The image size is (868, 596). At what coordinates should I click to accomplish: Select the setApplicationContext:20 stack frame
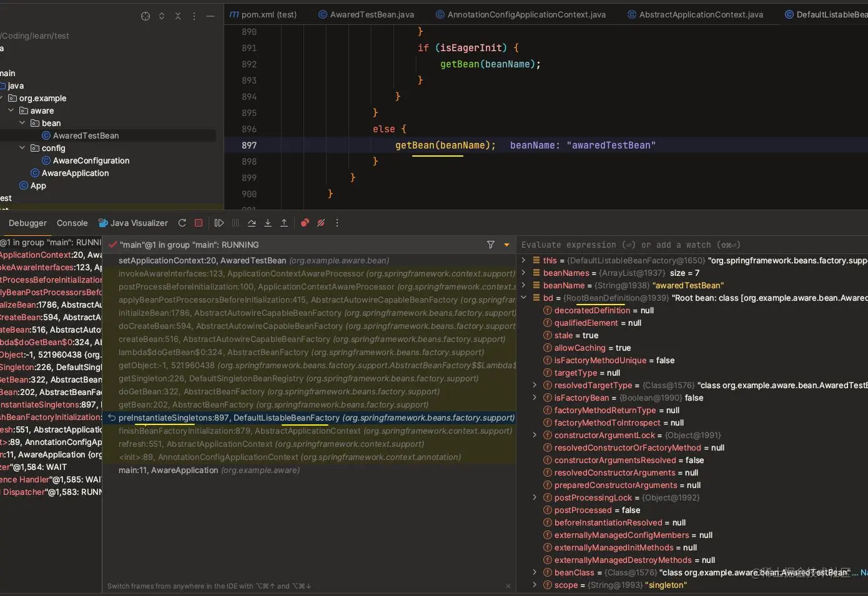tap(310, 260)
